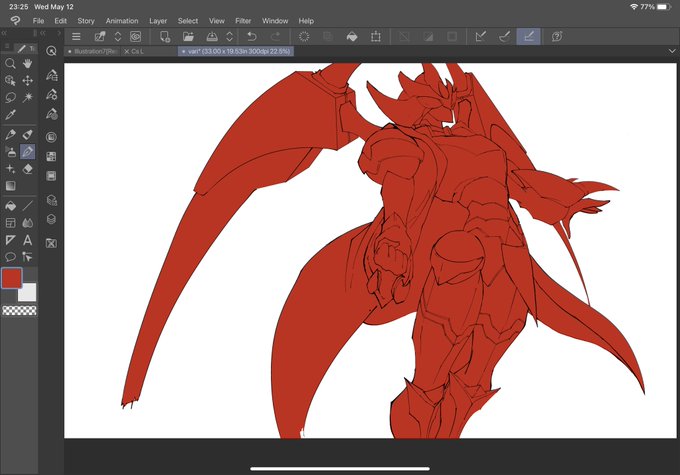Viewport: 680px width, 475px height.
Task: Select the Correct line tool
Action: click(x=27, y=257)
